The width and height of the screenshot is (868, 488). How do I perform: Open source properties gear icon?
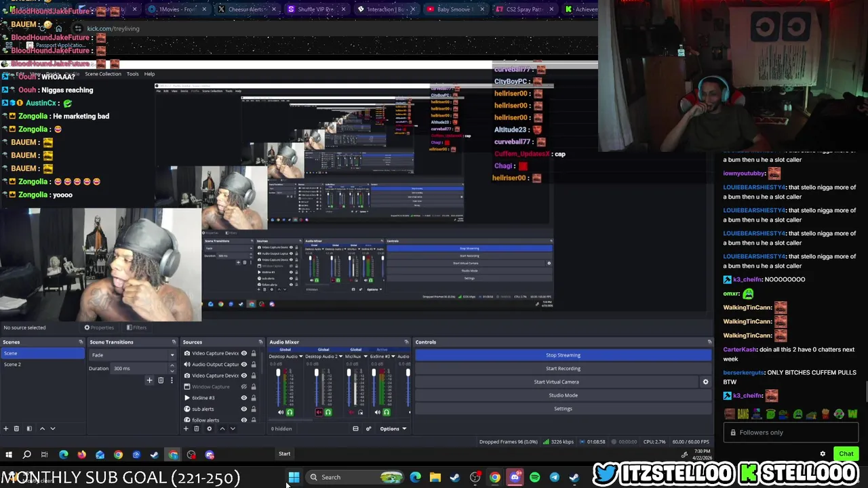coord(209,428)
